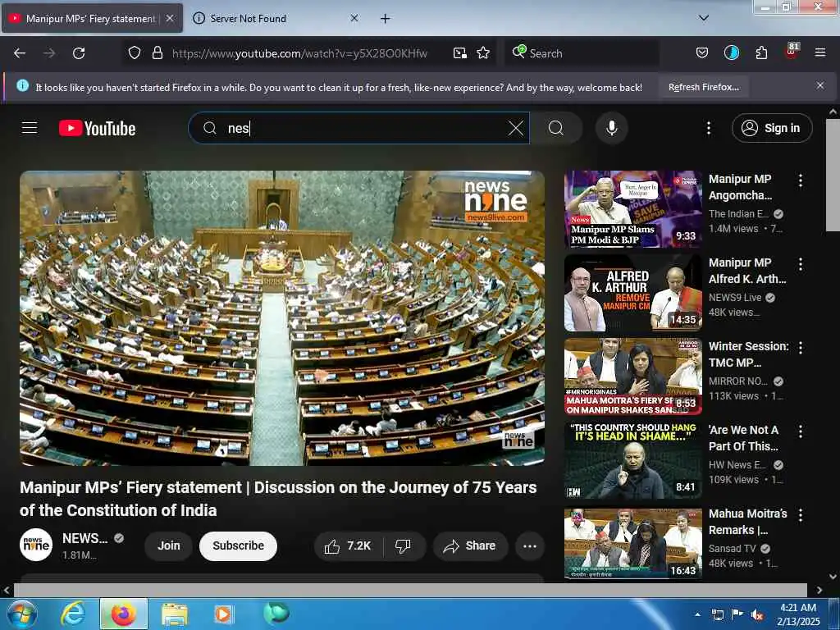
Task: Dislike the video
Action: coord(403,546)
